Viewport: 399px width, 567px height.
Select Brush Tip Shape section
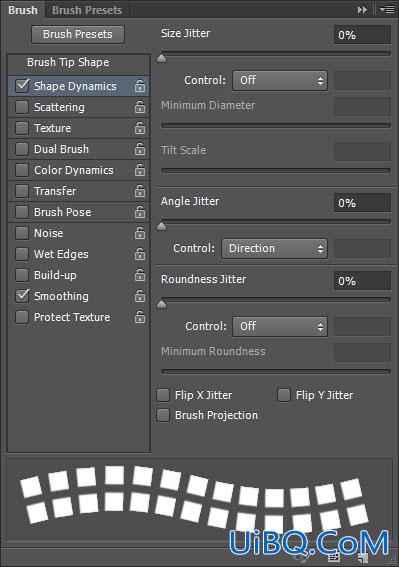68,62
